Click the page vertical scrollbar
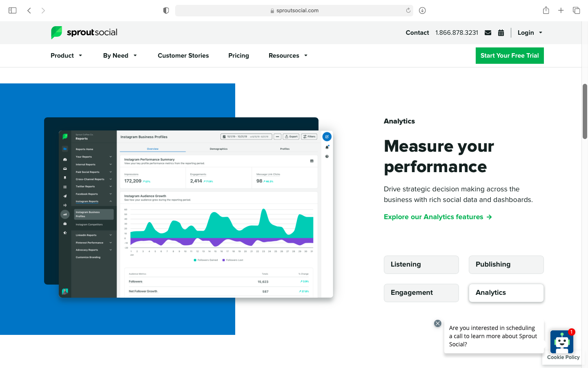This screenshot has width=588, height=368. [x=585, y=111]
